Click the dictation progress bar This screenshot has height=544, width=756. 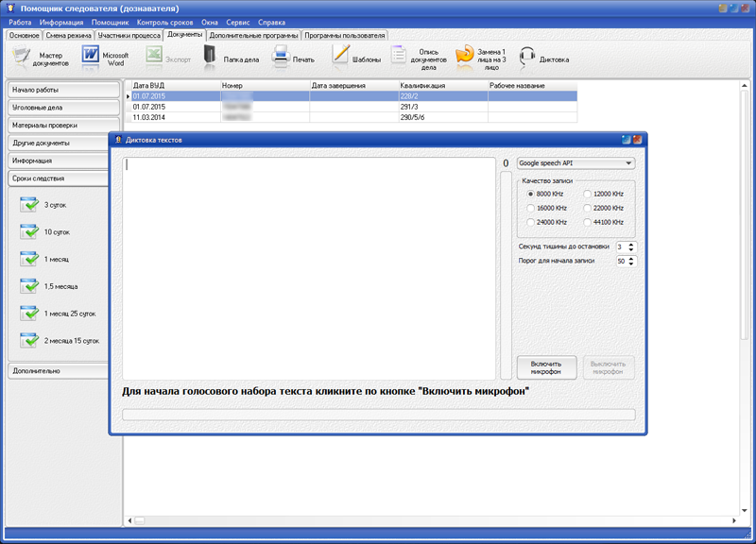(x=379, y=415)
